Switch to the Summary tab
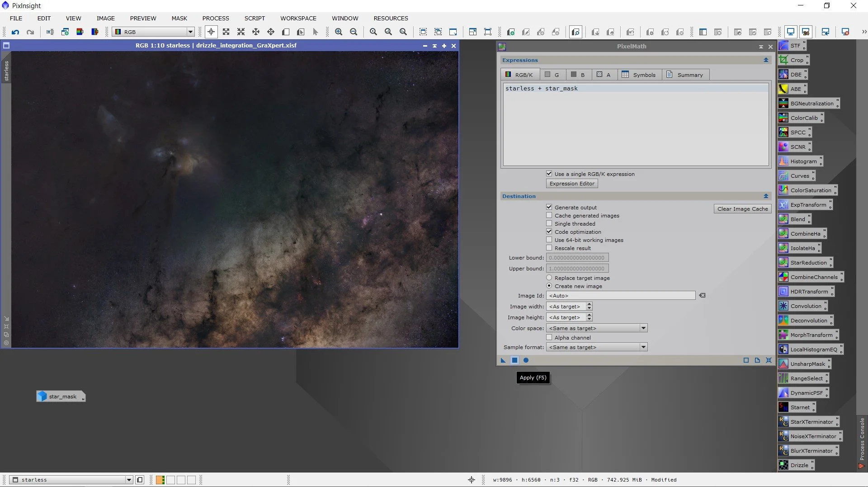 pyautogui.click(x=684, y=75)
